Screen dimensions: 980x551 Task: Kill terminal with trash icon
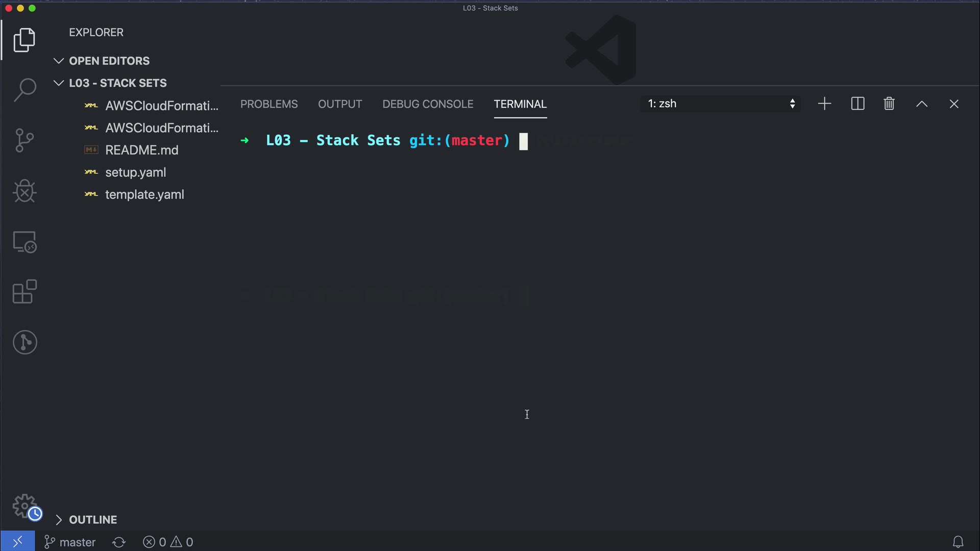(x=889, y=104)
